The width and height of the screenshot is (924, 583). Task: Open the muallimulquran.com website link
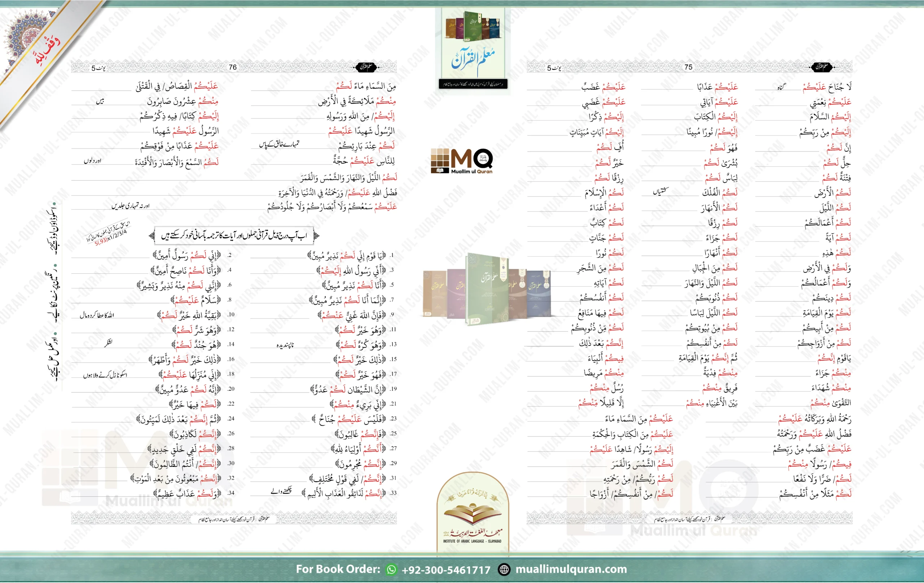coord(571,569)
